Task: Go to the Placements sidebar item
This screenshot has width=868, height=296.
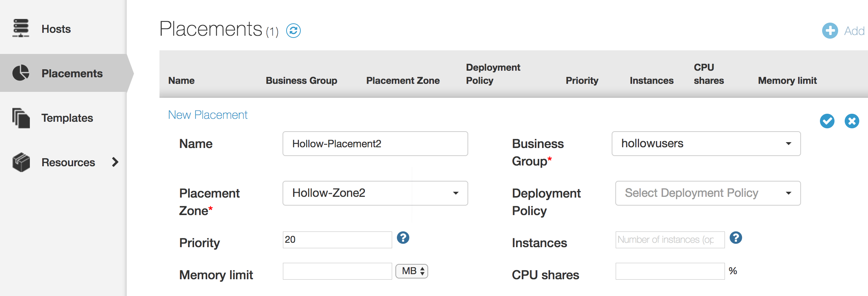Action: (72, 73)
